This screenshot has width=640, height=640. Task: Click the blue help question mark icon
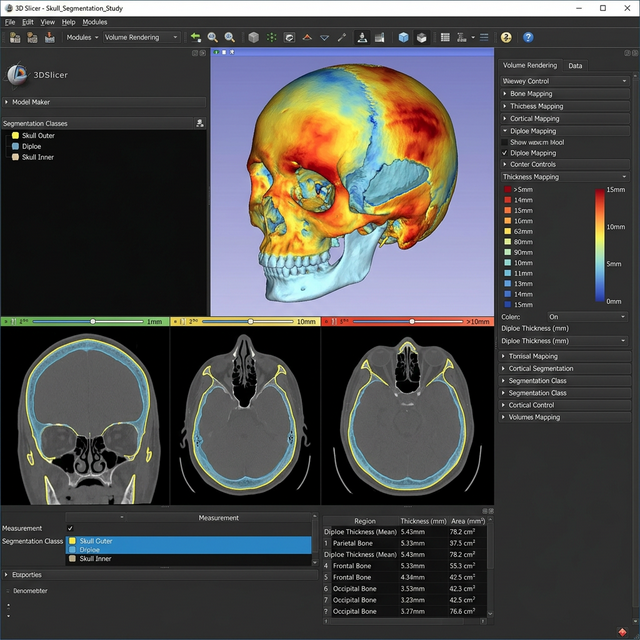pyautogui.click(x=530, y=37)
